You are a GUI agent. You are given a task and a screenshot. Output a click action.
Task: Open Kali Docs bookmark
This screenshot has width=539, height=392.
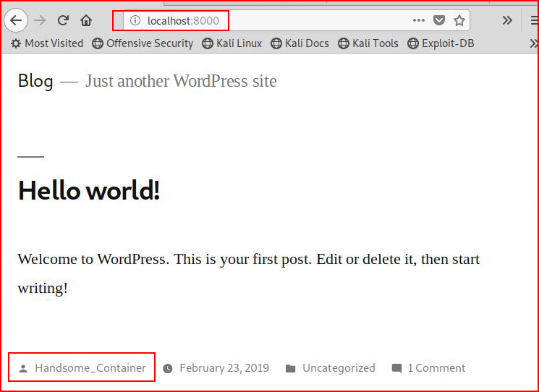coord(300,43)
